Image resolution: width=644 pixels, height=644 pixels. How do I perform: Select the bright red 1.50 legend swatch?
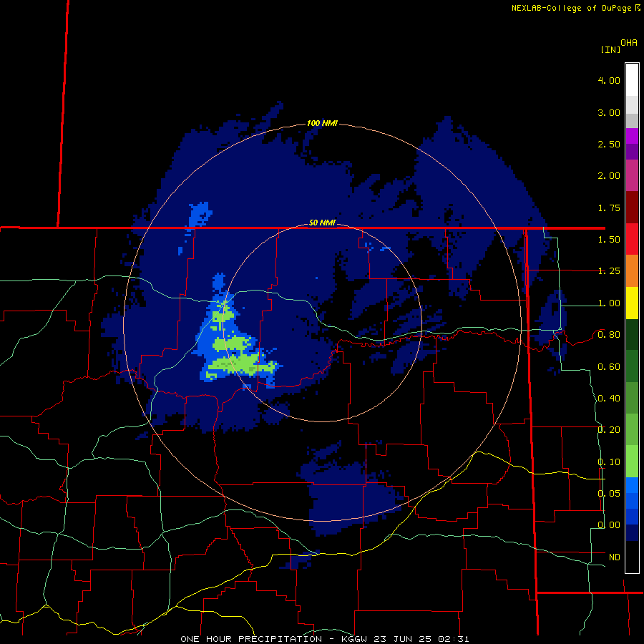(x=632, y=239)
